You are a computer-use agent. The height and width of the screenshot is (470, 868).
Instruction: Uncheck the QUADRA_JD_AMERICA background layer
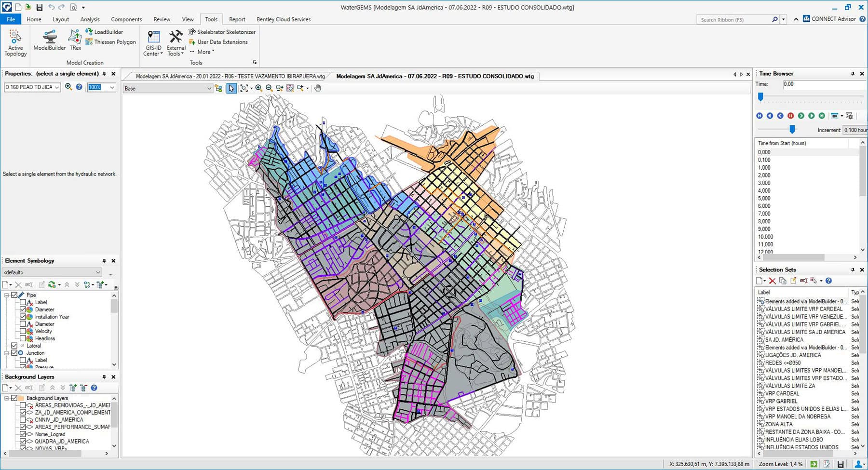23,442
